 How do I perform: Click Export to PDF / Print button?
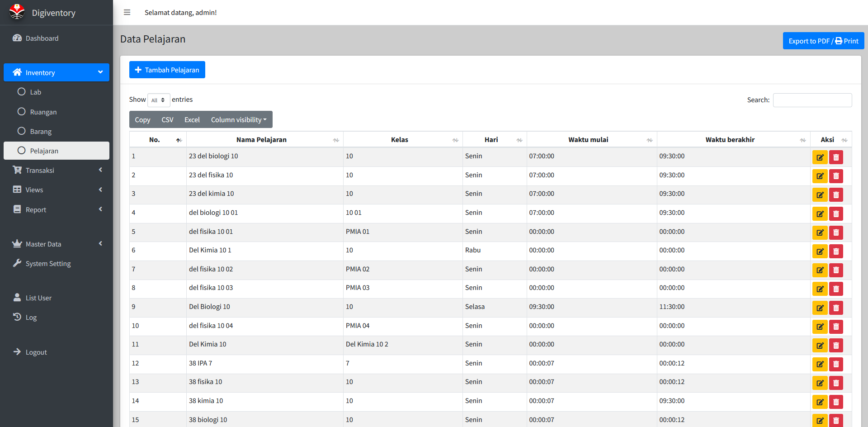(823, 41)
